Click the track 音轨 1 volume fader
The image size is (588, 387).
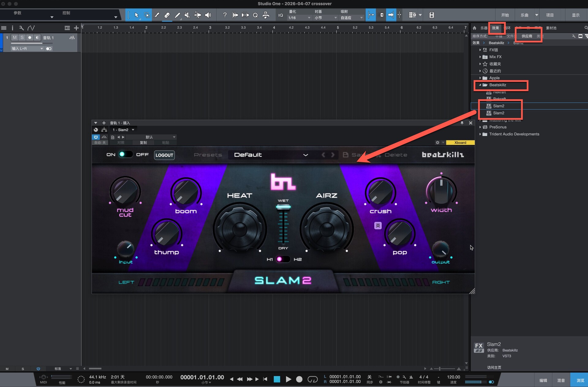[31, 43]
